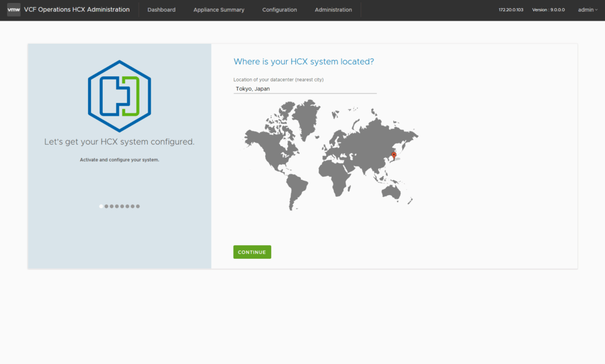Select the first white wizard step dot
Viewport: 605px width, 364px height.
(x=101, y=206)
